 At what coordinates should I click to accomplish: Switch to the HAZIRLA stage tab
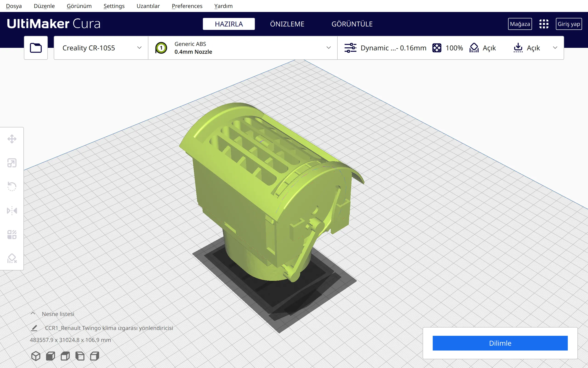[x=229, y=24]
